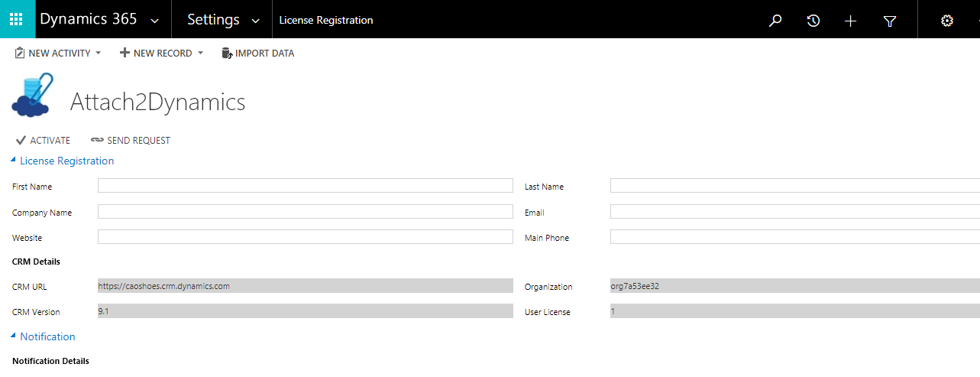This screenshot has height=377, width=980.
Task: Click the Send Request button
Action: point(131,140)
